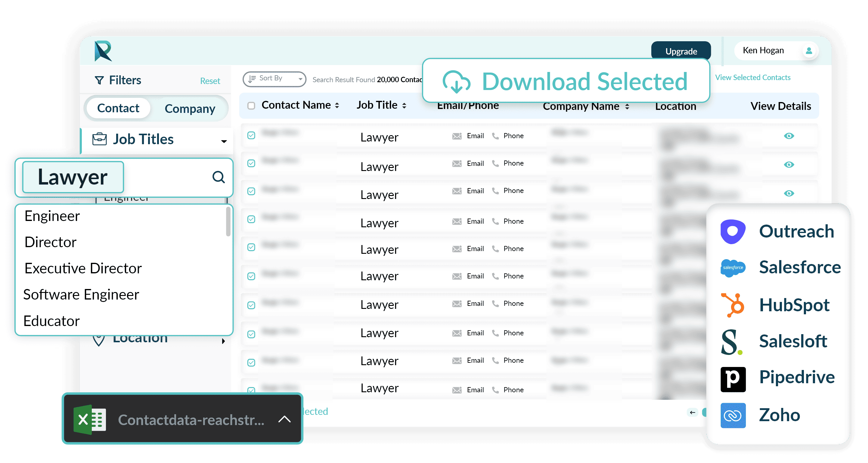Click the sort icon inside Sort By control
This screenshot has height=463, width=868.
coord(252,79)
